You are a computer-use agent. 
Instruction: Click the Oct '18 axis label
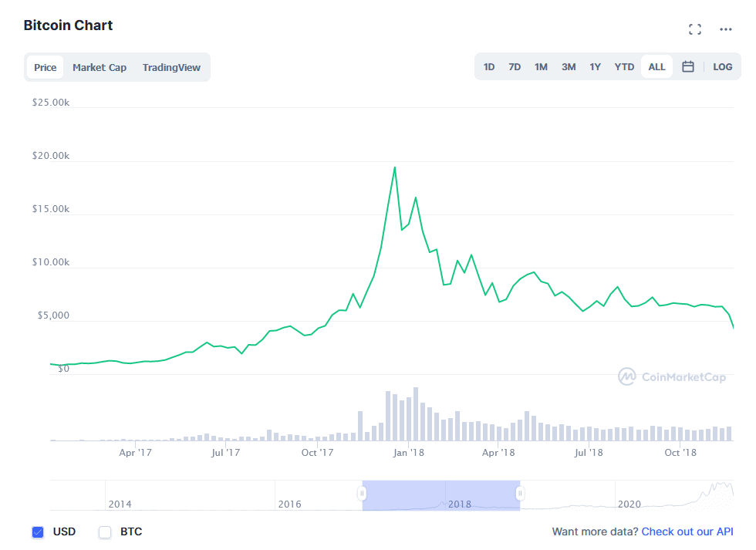(x=680, y=453)
